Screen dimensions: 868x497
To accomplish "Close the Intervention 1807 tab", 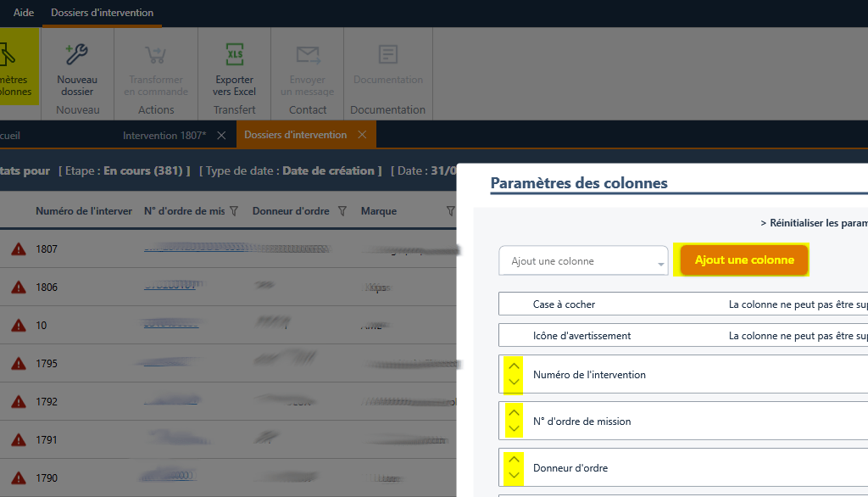I will pyautogui.click(x=221, y=135).
